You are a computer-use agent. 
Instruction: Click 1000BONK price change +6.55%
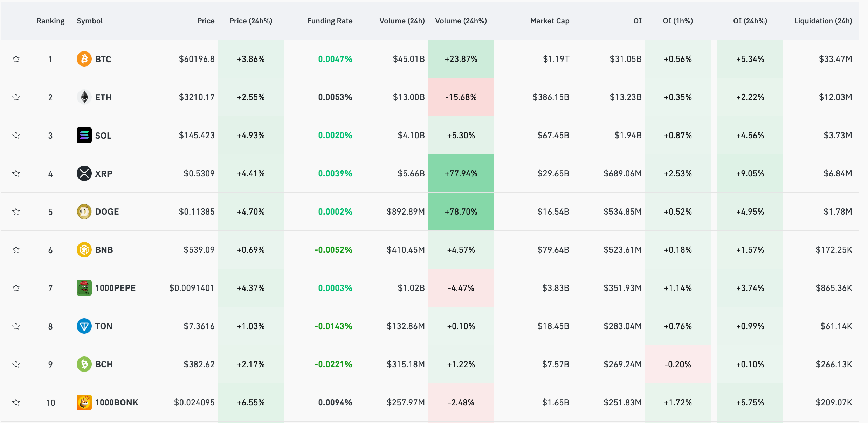[x=251, y=402]
